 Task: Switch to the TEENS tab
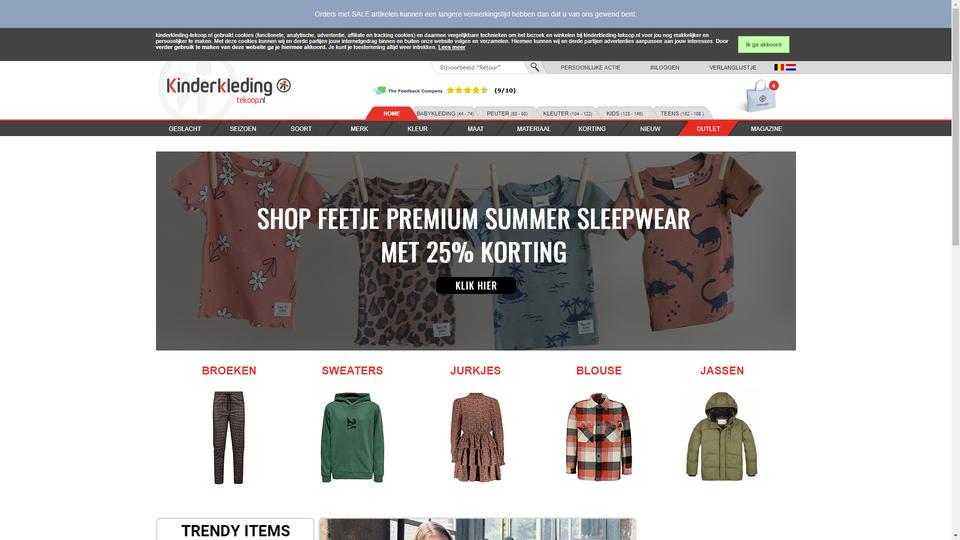click(x=681, y=113)
